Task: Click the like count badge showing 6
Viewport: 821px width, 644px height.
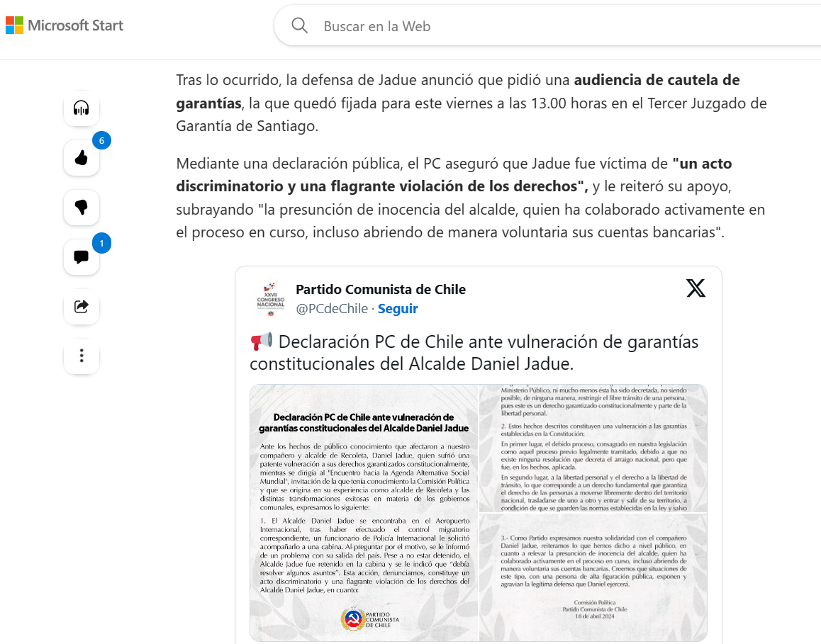Action: point(101,140)
